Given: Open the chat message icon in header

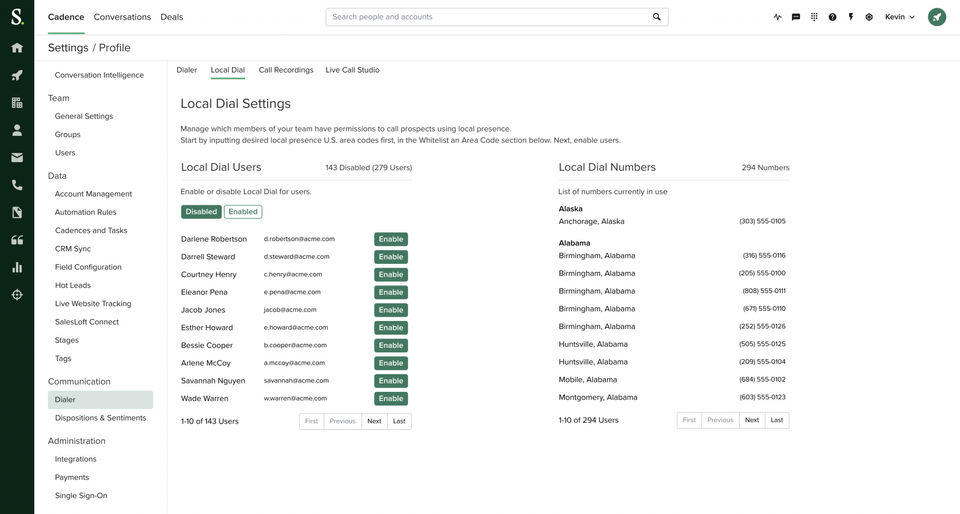Looking at the screenshot, I should pos(796,17).
